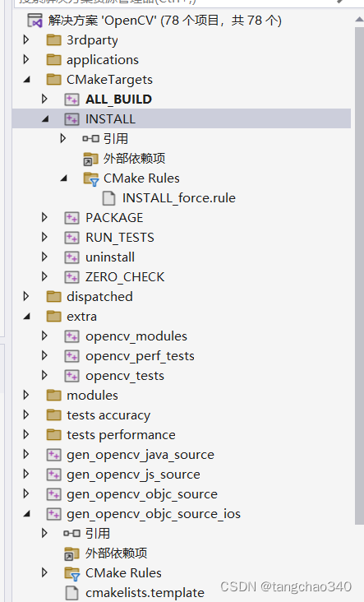Click the RUN_TESTS project icon
Image resolution: width=364 pixels, height=602 pixels.
tap(71, 238)
